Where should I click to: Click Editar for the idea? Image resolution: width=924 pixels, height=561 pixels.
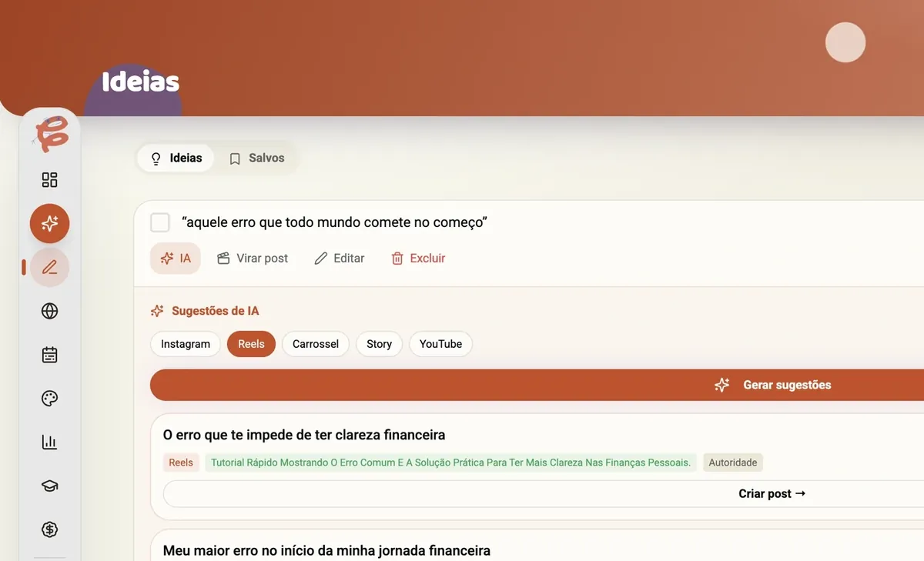click(x=340, y=259)
